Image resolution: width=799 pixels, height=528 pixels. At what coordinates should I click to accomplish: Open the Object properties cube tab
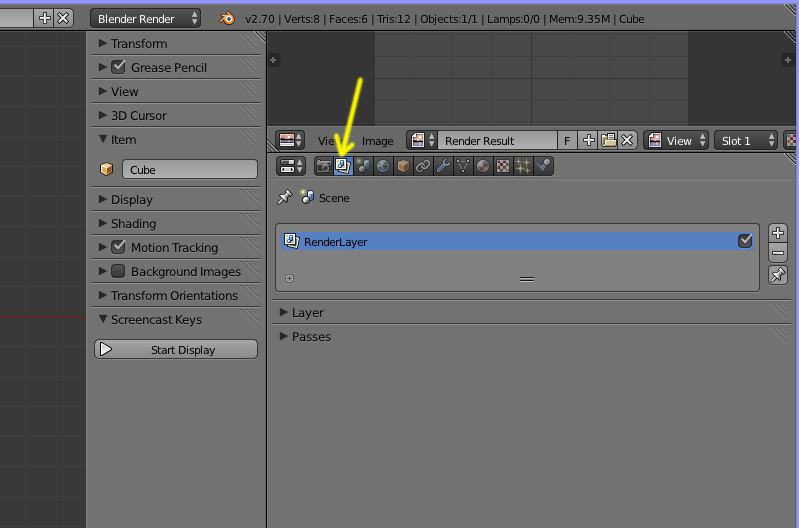click(403, 166)
